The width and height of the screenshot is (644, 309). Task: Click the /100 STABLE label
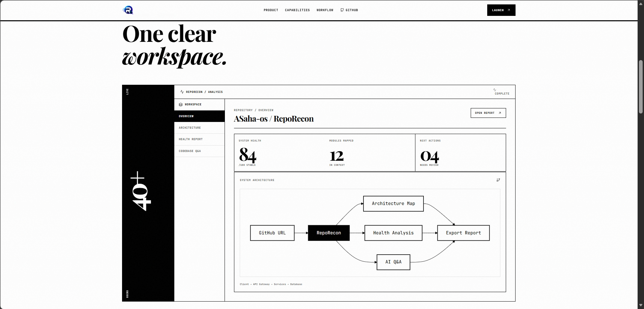click(247, 165)
